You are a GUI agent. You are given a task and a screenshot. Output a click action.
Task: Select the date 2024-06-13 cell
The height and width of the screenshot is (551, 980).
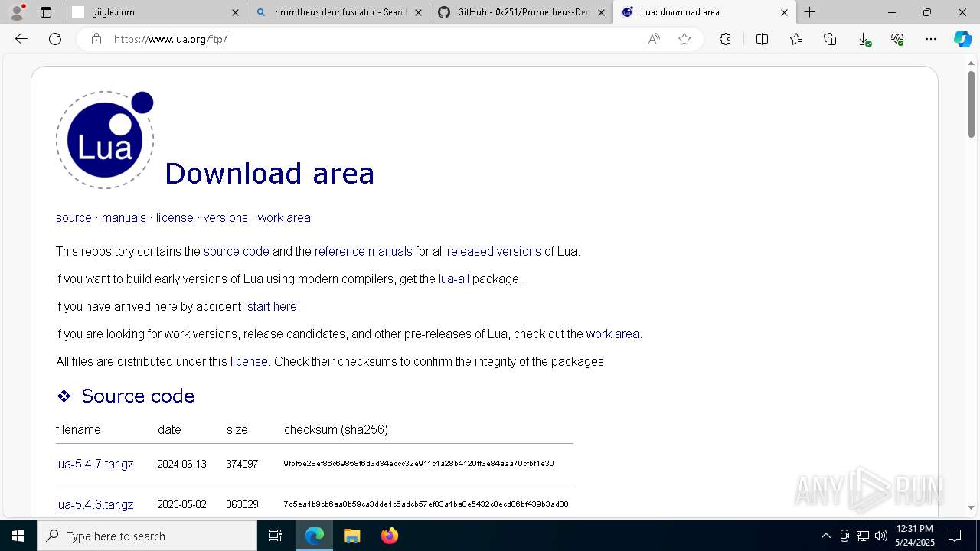point(181,464)
